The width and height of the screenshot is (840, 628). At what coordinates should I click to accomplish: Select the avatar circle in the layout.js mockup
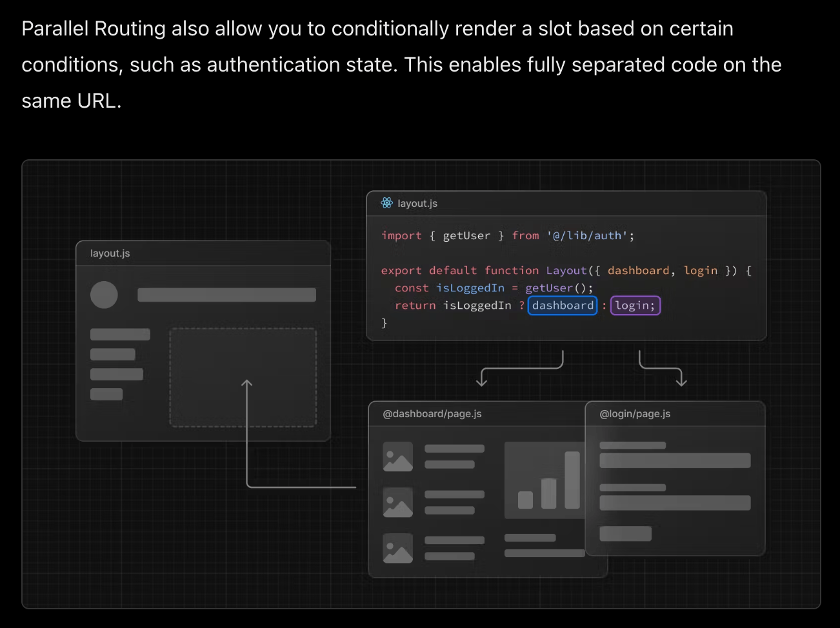tap(105, 295)
